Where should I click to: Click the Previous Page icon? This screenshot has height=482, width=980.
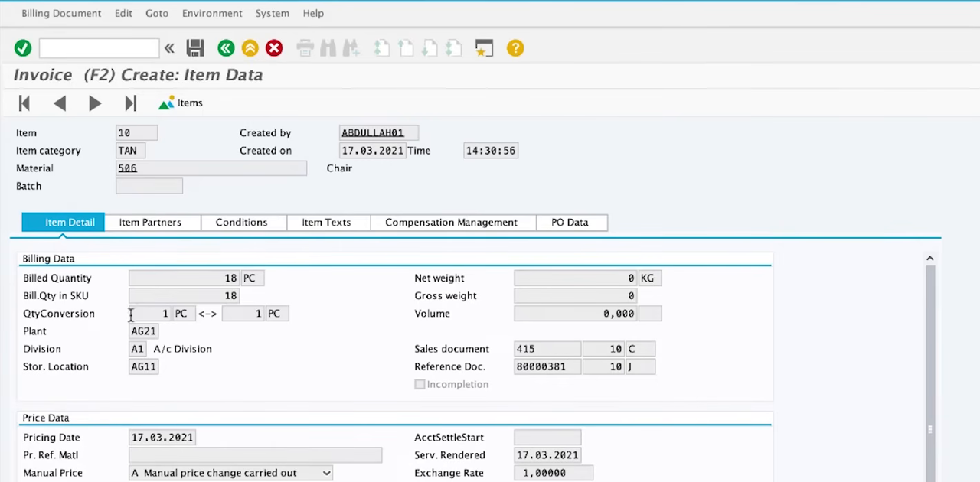[406, 48]
